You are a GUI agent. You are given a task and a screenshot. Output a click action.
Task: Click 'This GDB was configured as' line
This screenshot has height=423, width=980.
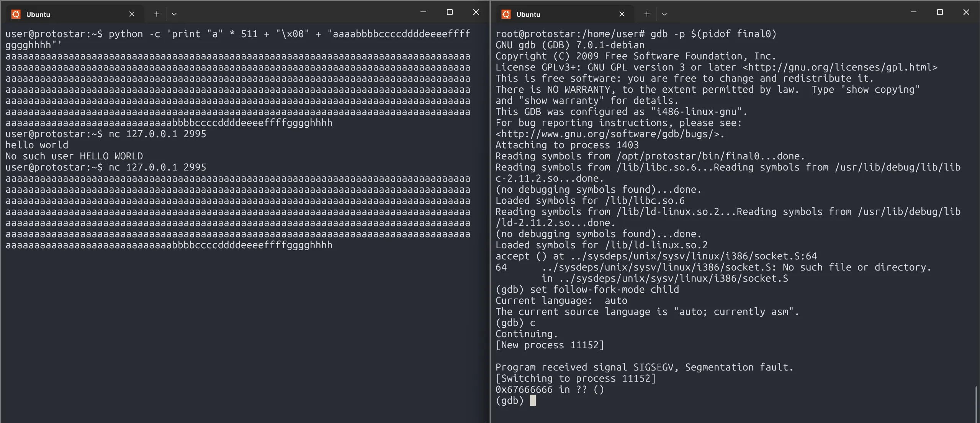pos(621,112)
